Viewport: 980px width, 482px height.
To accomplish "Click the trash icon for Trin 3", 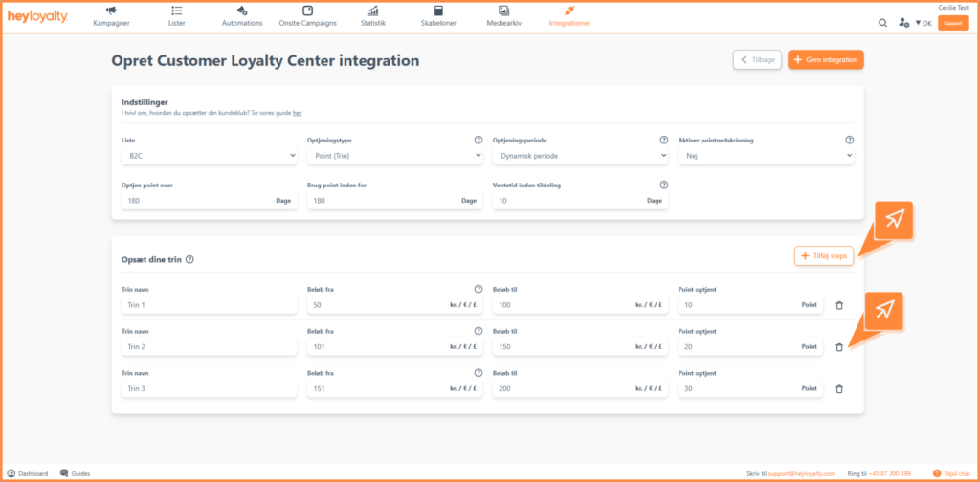I will point(838,388).
